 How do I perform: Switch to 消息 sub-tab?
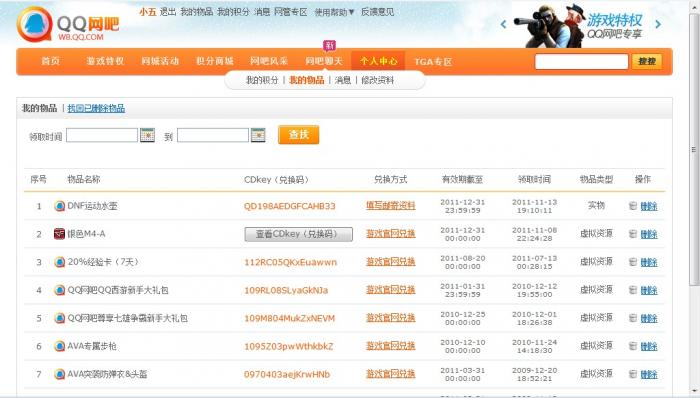click(343, 80)
